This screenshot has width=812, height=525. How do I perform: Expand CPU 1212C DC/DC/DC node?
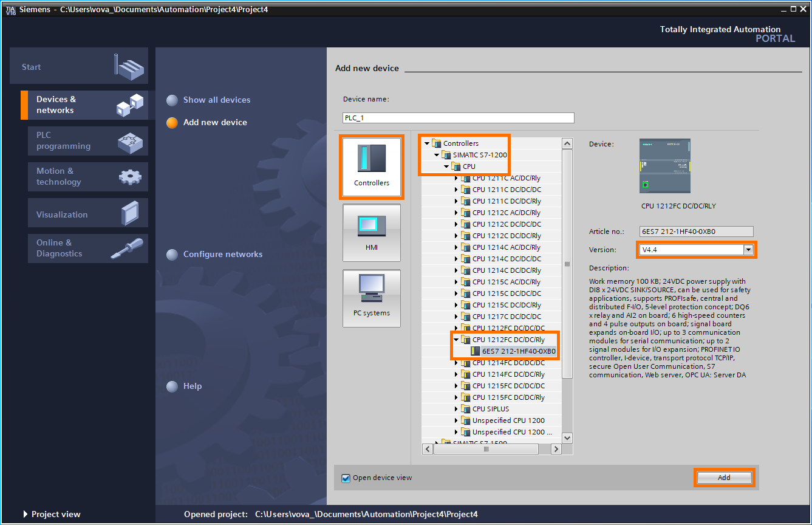(456, 224)
